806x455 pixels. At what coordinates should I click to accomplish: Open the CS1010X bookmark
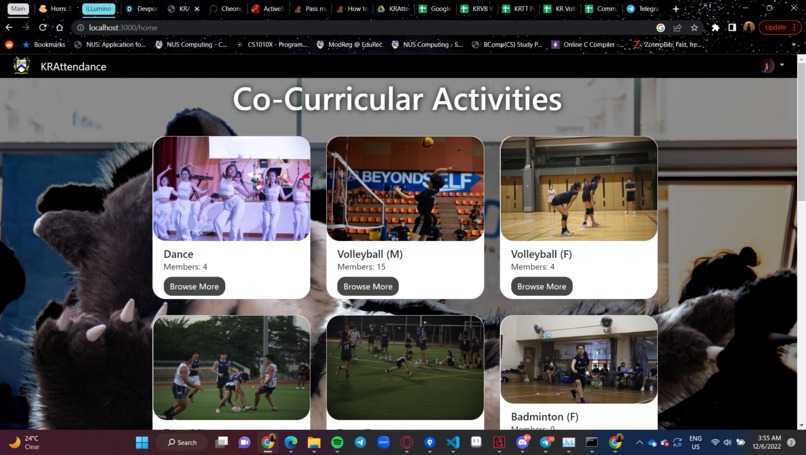(x=271, y=45)
